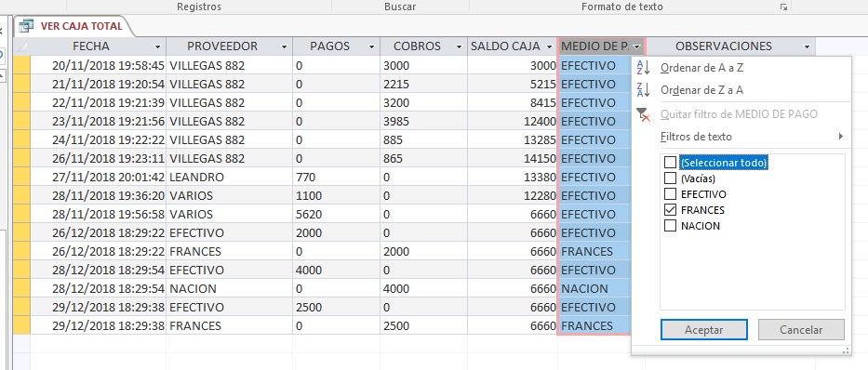Click the select-all corner of the datasheet
868x370 pixels.
pos(21,46)
